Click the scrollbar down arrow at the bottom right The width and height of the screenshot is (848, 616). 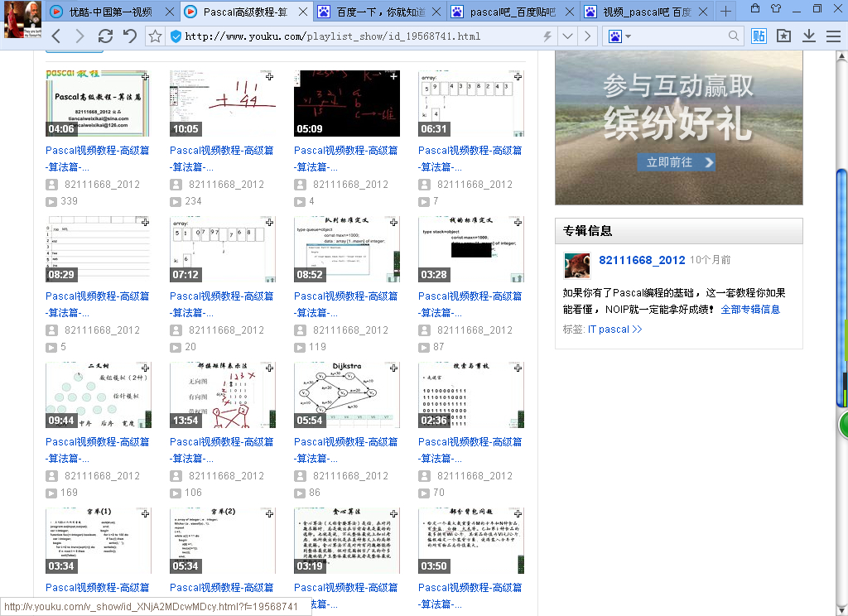(842, 610)
